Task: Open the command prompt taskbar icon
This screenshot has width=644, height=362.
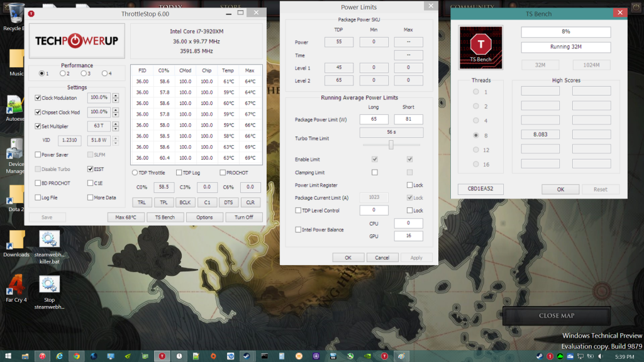Action: (264, 356)
